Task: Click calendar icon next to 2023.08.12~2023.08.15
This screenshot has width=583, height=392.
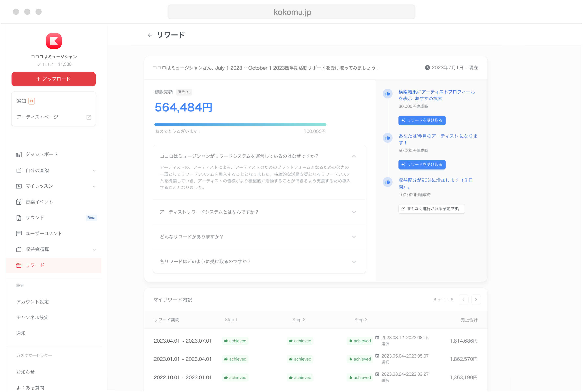Action: click(x=377, y=338)
